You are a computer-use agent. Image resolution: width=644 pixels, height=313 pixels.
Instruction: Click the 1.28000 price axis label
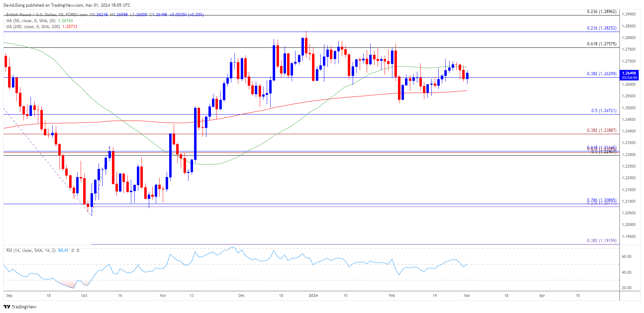[x=629, y=38]
